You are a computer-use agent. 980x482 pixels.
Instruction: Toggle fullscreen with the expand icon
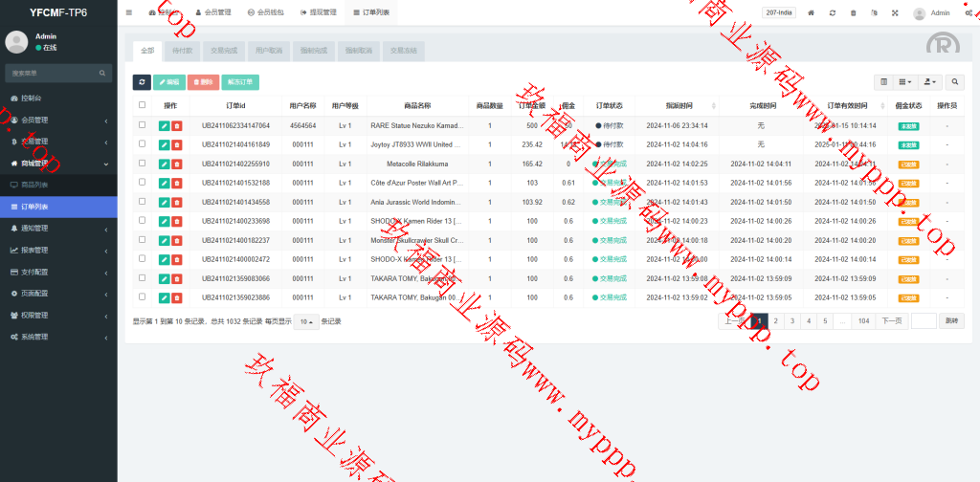click(x=895, y=12)
